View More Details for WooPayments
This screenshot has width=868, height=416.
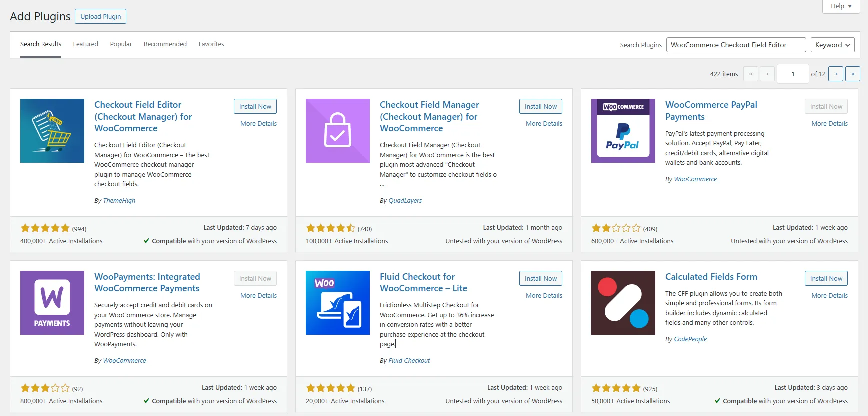(x=259, y=296)
